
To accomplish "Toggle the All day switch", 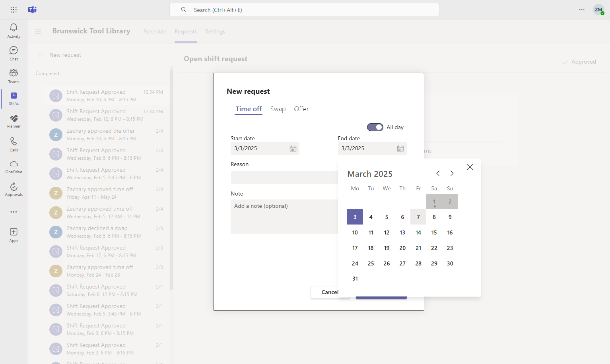I will (375, 127).
